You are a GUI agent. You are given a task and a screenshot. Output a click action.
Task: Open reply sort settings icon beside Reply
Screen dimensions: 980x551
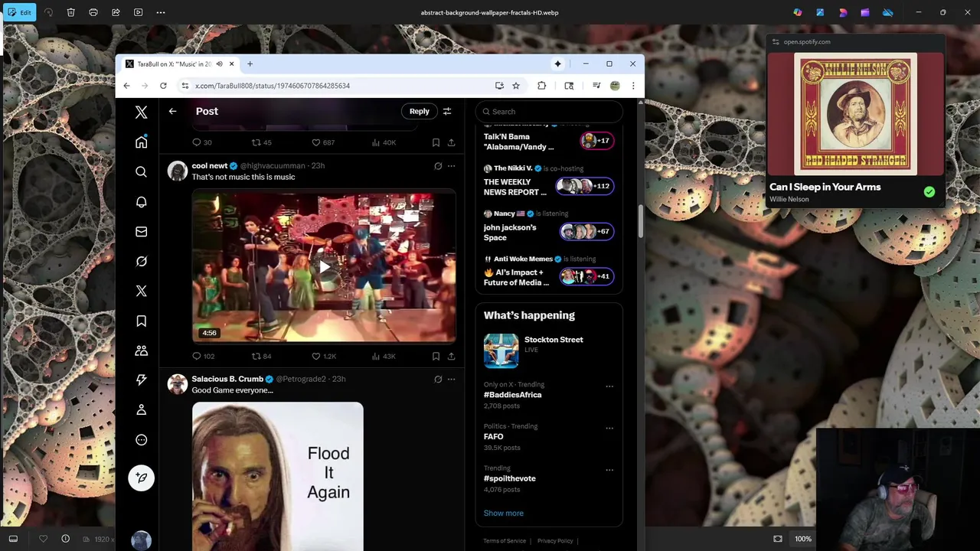click(x=447, y=111)
